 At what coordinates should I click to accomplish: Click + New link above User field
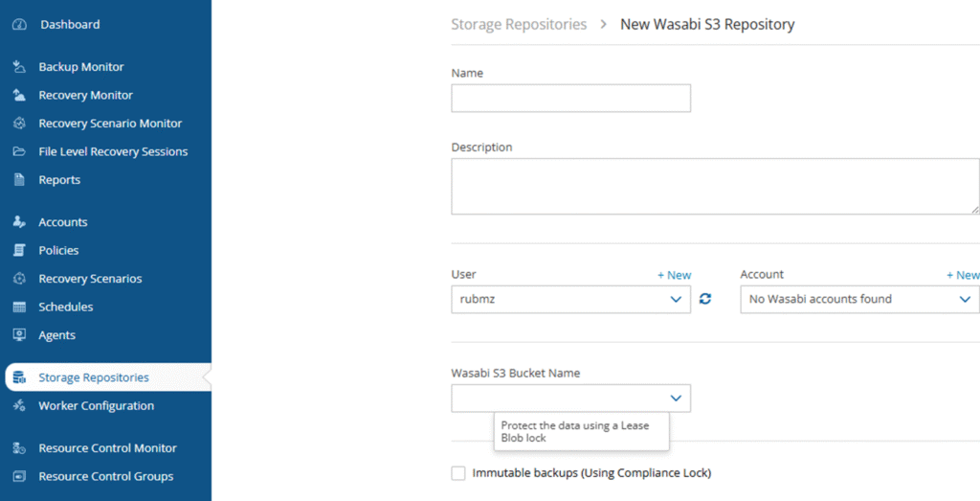pos(674,275)
